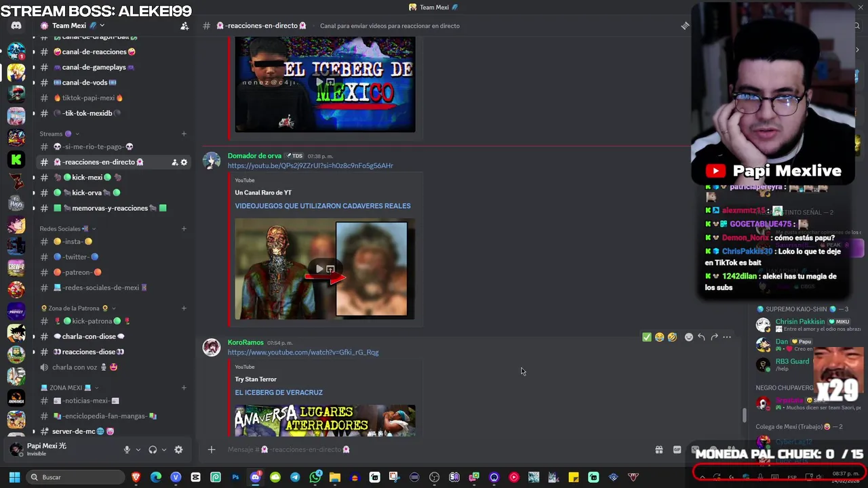Open KoroRamos youtube.com watch link
868x488 pixels.
(x=303, y=352)
